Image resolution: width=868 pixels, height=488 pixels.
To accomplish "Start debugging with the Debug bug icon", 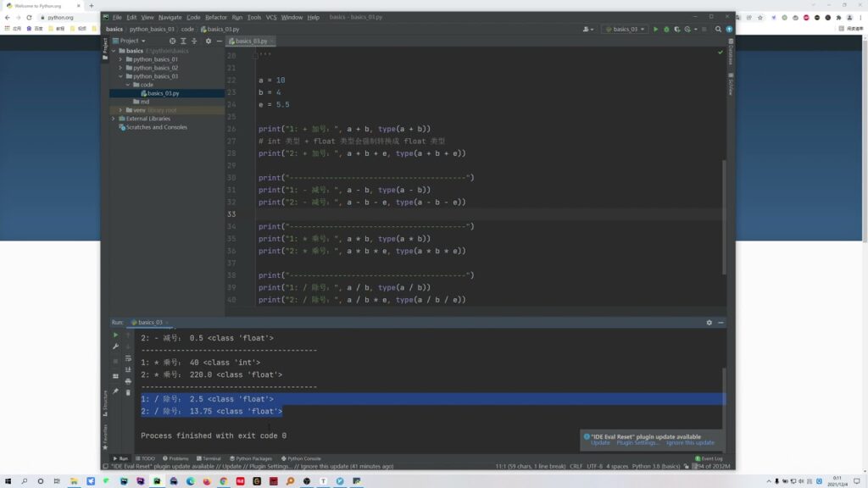I will 666,29.
